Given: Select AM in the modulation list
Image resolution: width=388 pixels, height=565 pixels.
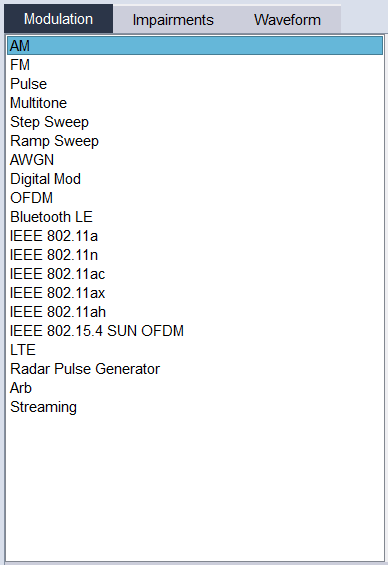Looking at the screenshot, I should coord(195,46).
